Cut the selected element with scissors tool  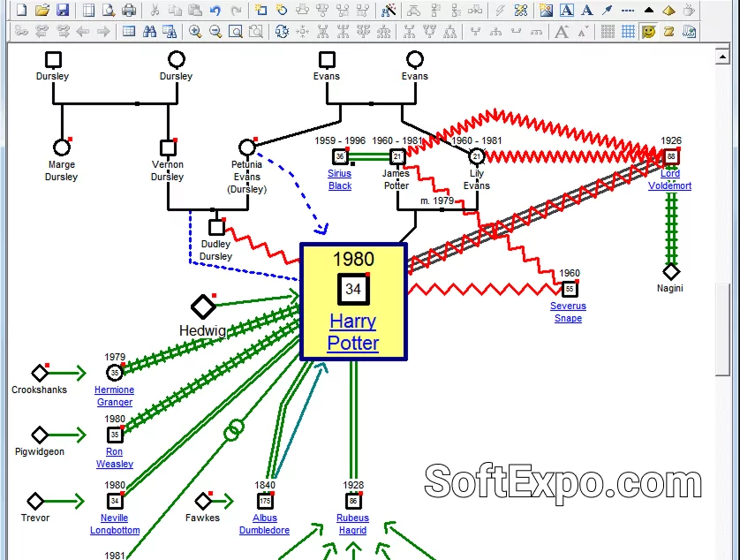click(x=156, y=10)
